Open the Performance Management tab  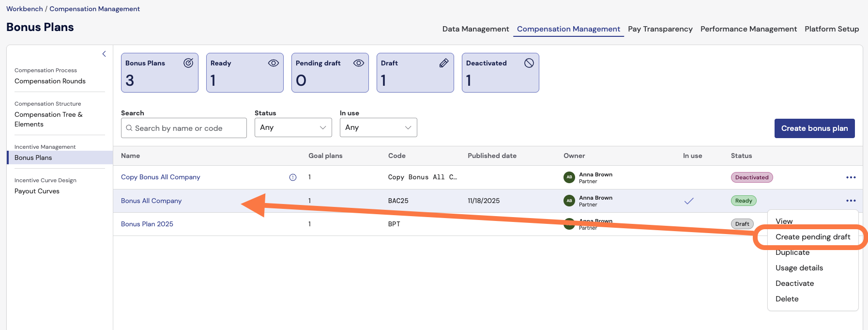(748, 29)
